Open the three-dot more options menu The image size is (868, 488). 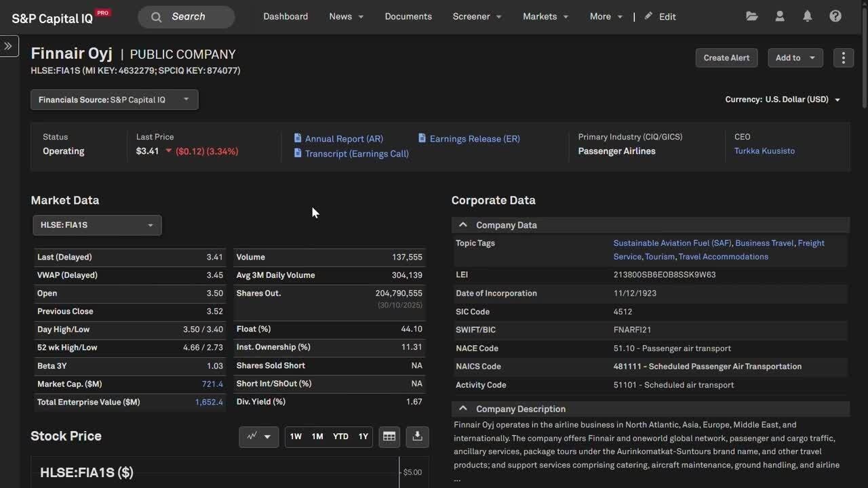click(x=843, y=58)
